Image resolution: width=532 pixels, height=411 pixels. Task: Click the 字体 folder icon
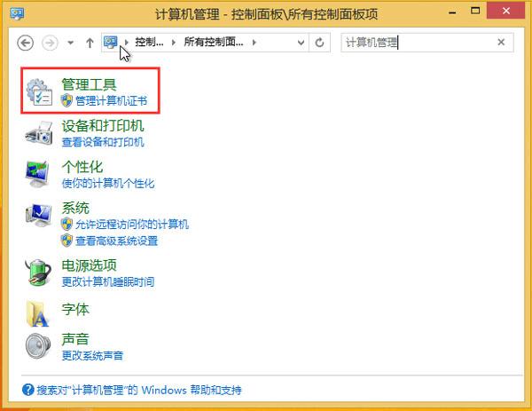pyautogui.click(x=37, y=313)
